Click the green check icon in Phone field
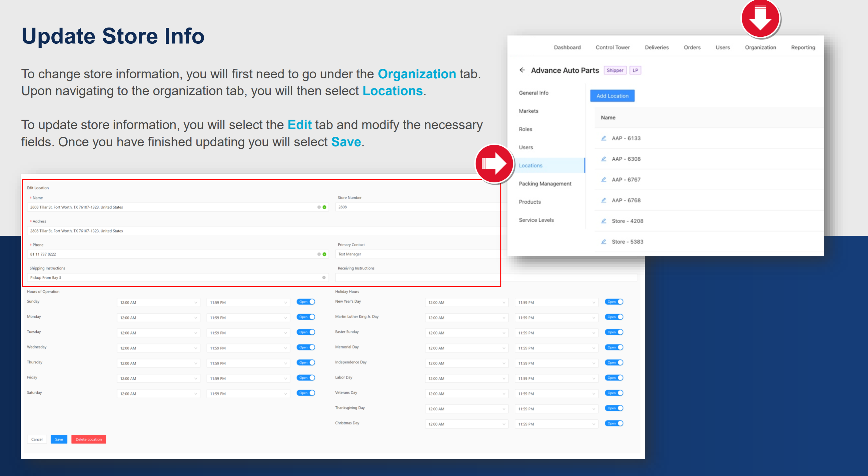Viewport: 868px width, 476px height. 325,254
